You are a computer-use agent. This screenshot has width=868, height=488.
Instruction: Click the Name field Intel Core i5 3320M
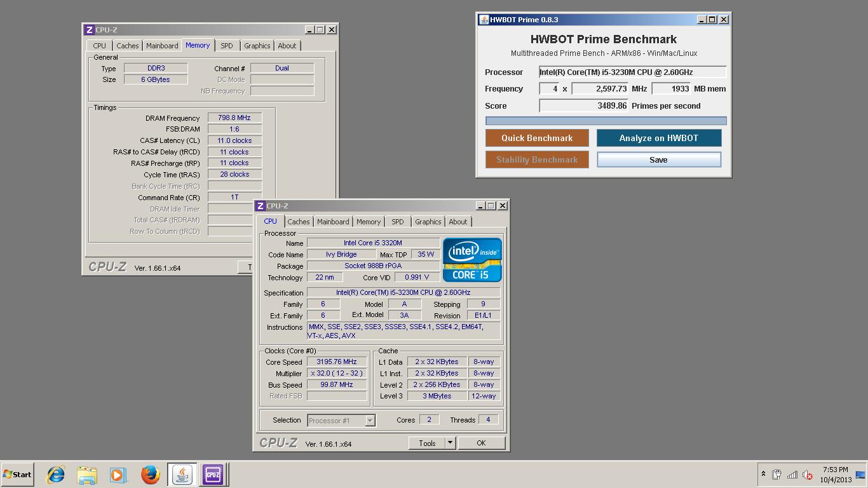click(x=373, y=243)
